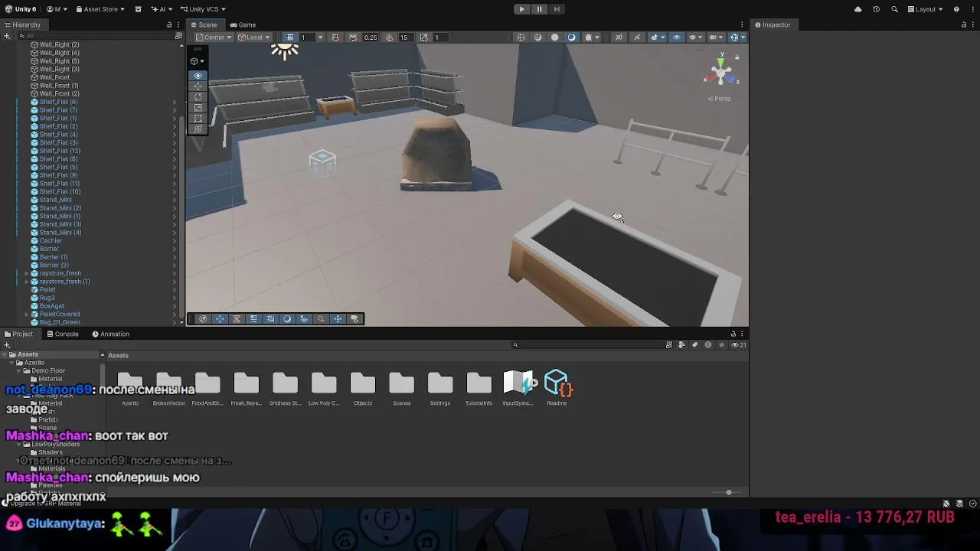This screenshot has width=980, height=551.
Task: Select the View (eye) tool in Scene
Action: coord(198,76)
